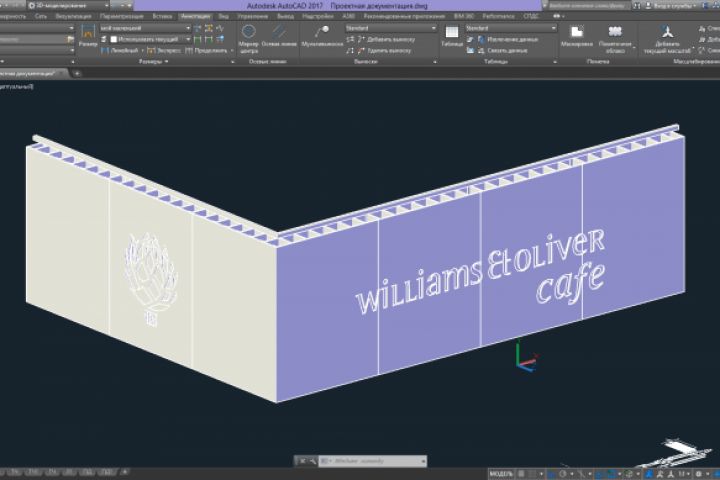This screenshot has width=720, height=480.
Task: Open the Рекомендованные приложения tab
Action: tap(404, 16)
